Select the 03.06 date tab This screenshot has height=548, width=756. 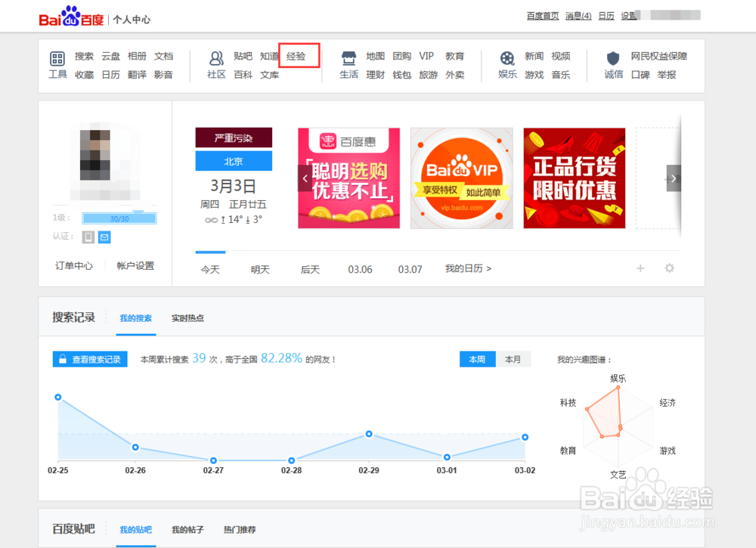[360, 269]
